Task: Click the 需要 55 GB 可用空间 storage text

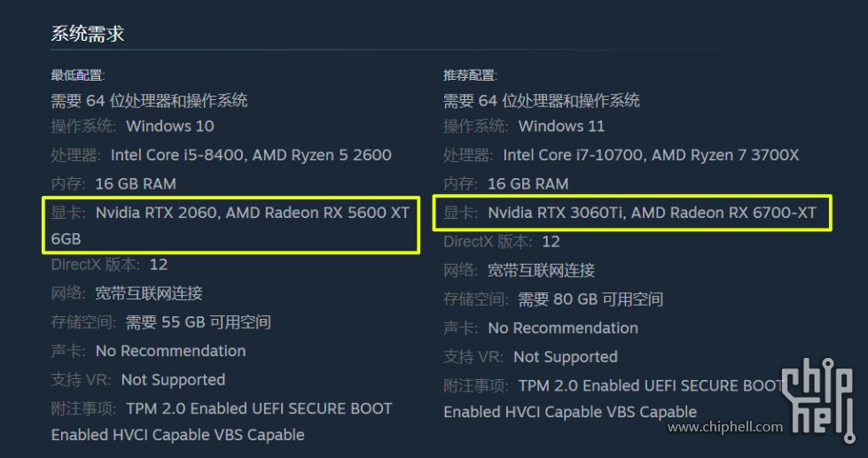Action: click(198, 322)
